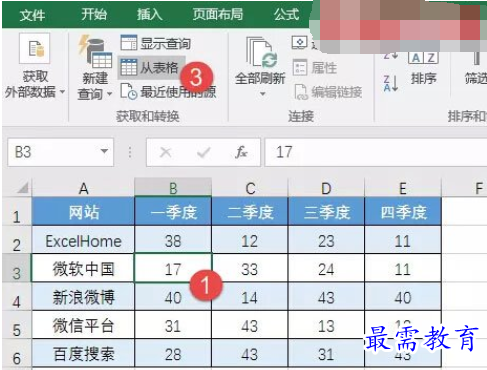
Task: Expand the 获取外部数据 dropdown arrow
Action: [x=62, y=92]
